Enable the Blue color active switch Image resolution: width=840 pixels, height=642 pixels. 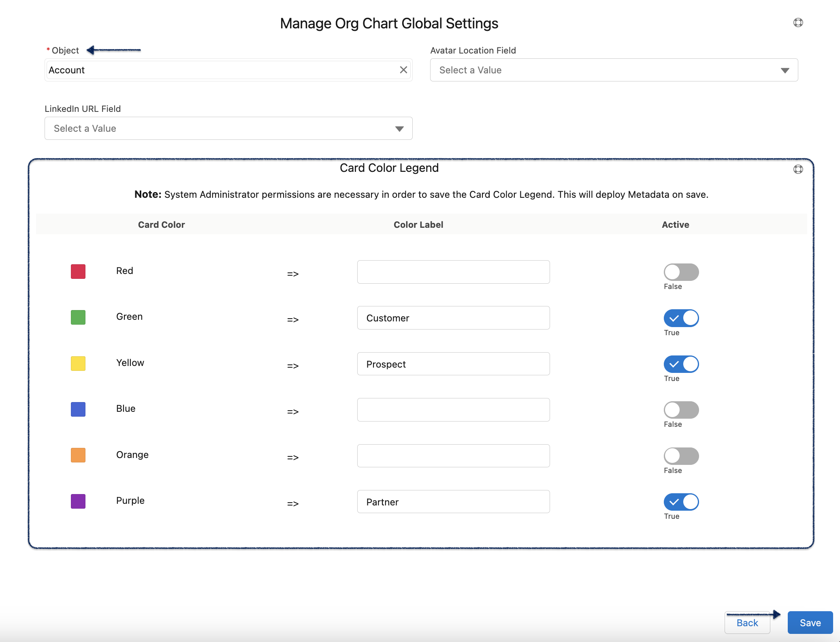[x=681, y=410]
